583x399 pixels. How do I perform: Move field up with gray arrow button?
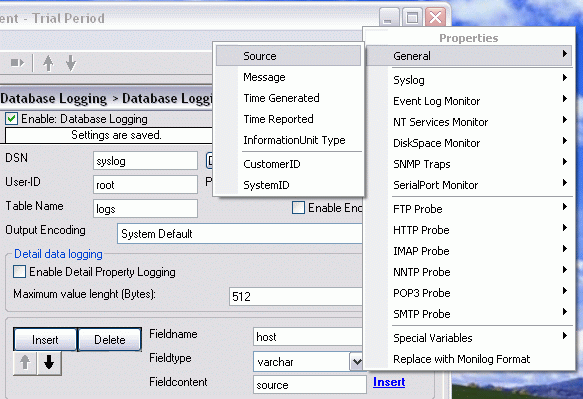[25, 363]
